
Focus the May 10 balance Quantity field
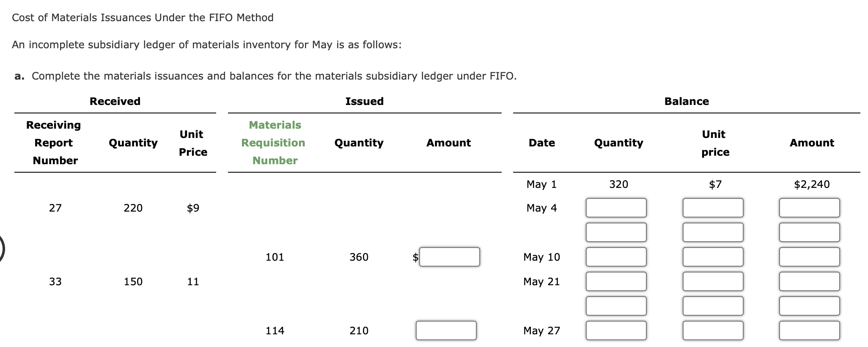pos(616,257)
